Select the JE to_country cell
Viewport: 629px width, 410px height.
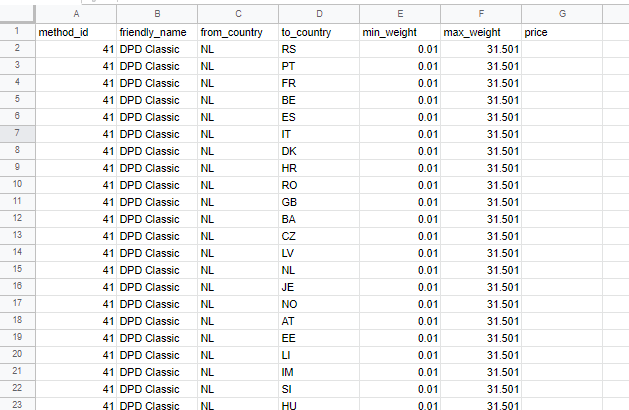319,287
